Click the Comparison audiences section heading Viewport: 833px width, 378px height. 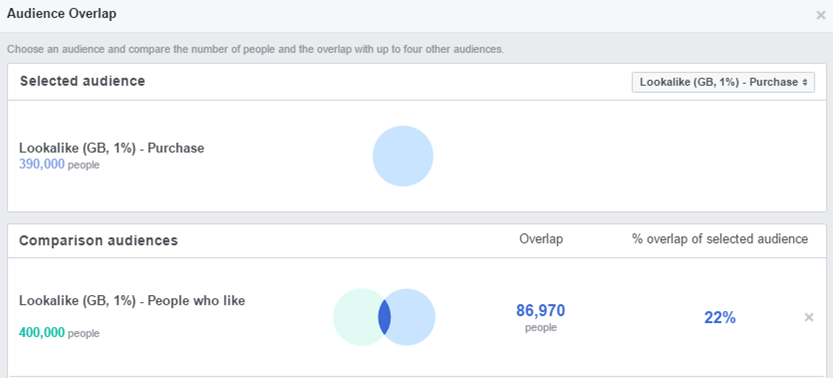(98, 240)
